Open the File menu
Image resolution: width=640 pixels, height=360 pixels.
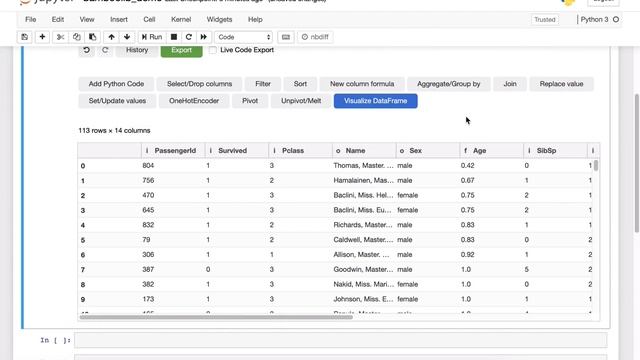31,20
